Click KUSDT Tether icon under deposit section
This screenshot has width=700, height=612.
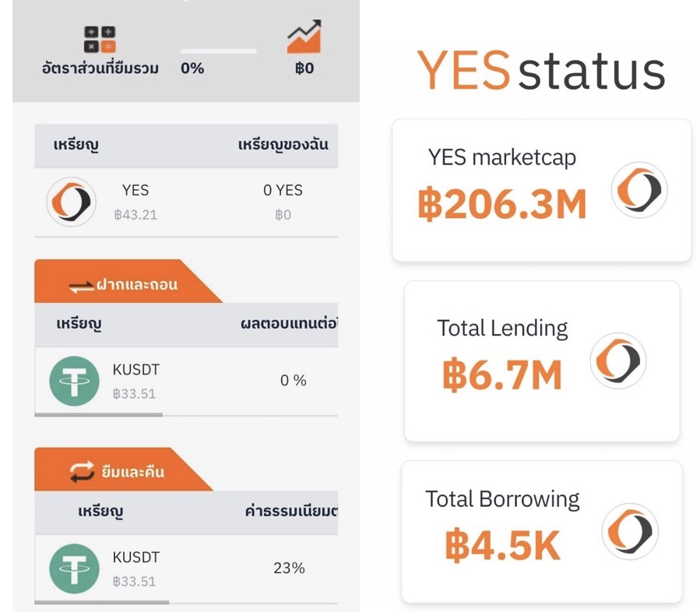74,381
